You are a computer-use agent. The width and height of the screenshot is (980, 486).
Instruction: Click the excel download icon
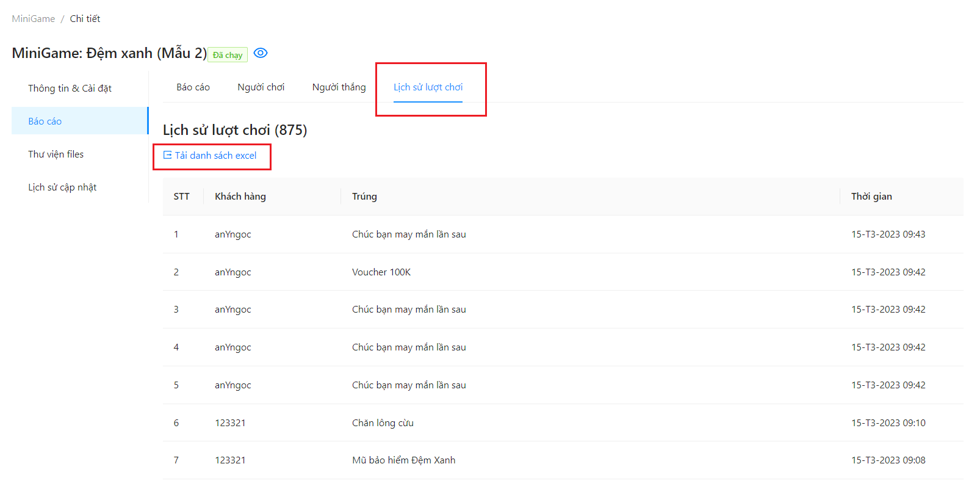167,155
